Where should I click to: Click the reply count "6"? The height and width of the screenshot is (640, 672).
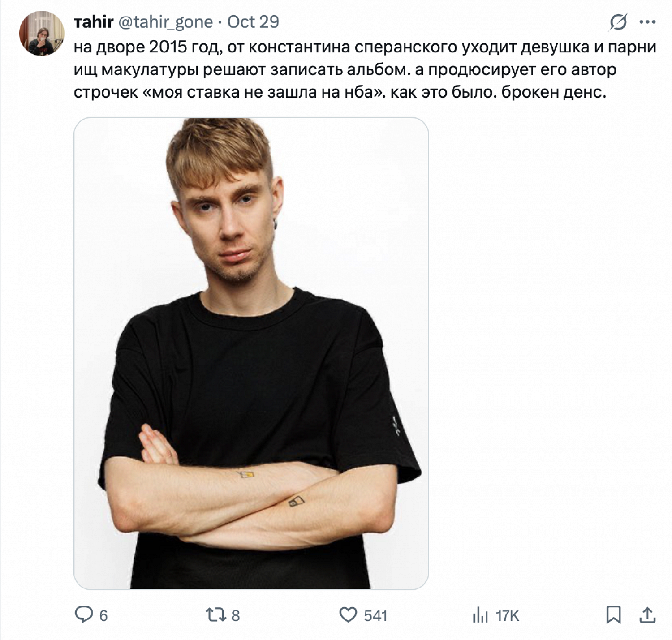point(103,615)
